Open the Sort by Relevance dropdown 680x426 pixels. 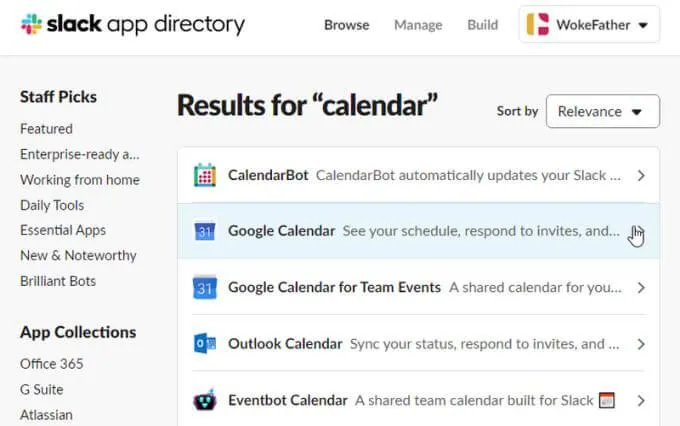coord(603,111)
